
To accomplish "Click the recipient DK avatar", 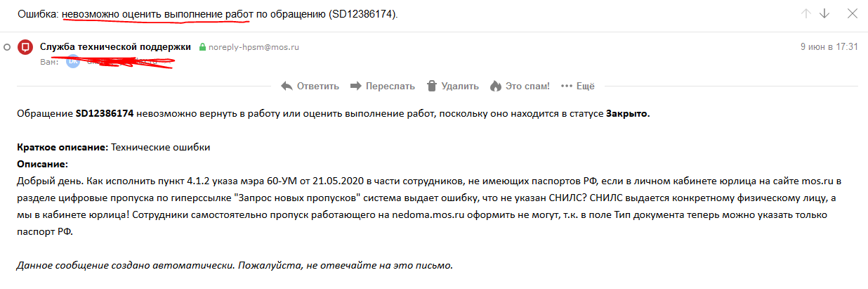I will tap(72, 61).
